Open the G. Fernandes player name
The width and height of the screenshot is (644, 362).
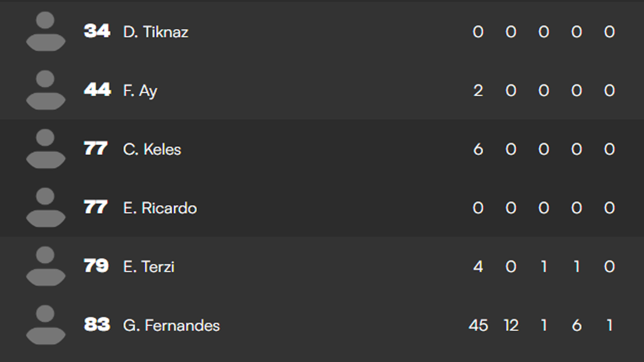(x=171, y=325)
